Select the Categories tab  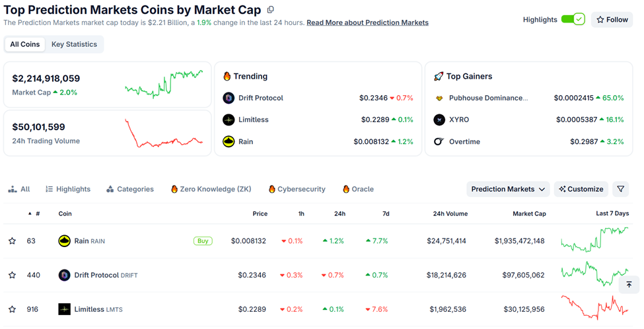click(129, 189)
